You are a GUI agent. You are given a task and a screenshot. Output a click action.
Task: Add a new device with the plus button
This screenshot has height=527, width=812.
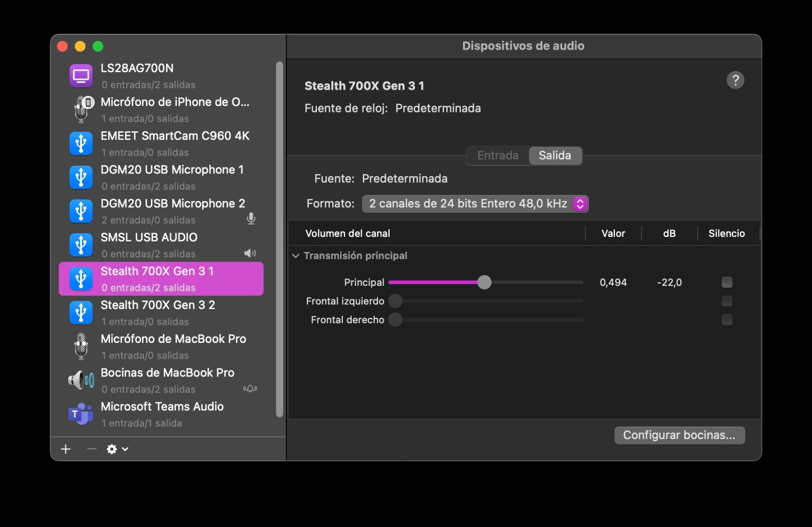[x=66, y=449]
